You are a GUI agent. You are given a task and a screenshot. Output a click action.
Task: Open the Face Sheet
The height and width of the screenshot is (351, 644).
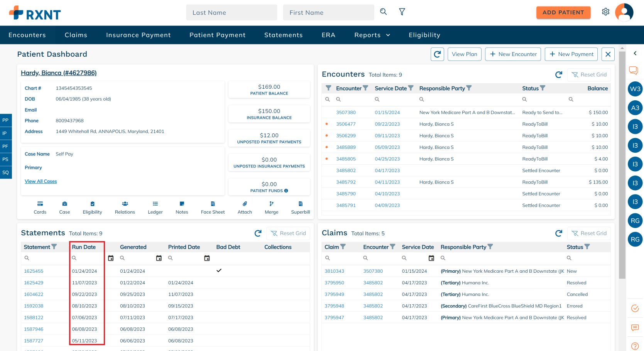(x=213, y=207)
